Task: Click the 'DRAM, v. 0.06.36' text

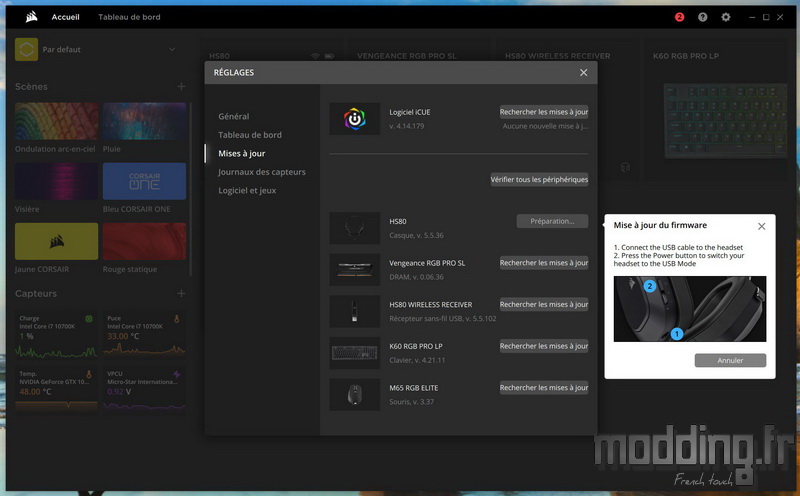Action: pos(416,277)
